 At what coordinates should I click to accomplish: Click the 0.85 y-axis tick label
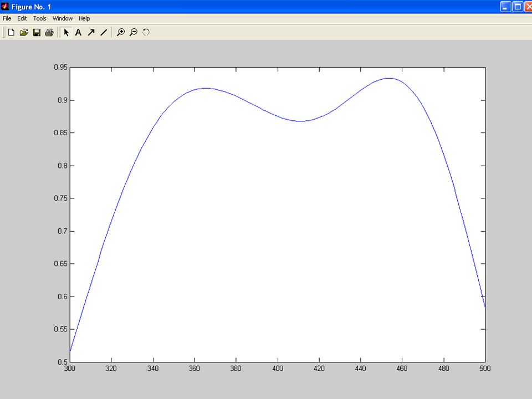pyautogui.click(x=61, y=132)
